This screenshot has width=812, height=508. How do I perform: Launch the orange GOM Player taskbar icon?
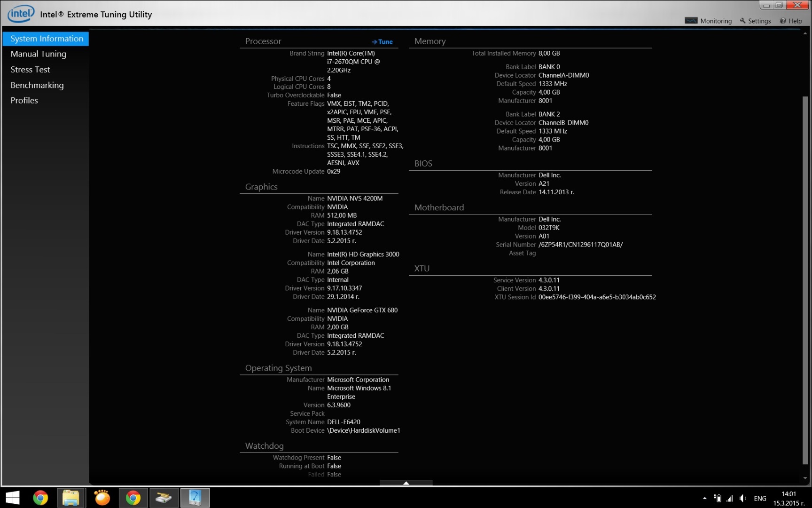pyautogui.click(x=102, y=498)
